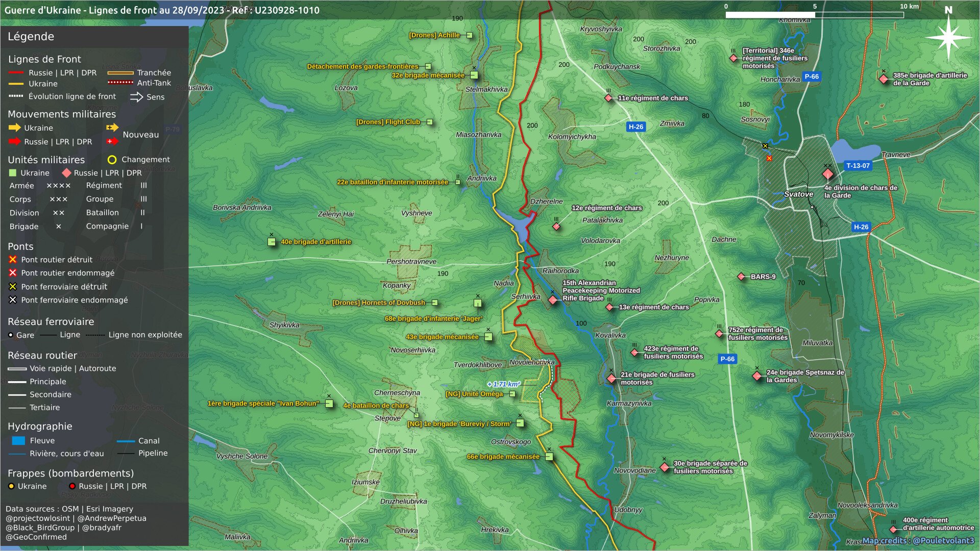
Task: Click the 13e régiment de chars diamond
Action: 609,307
